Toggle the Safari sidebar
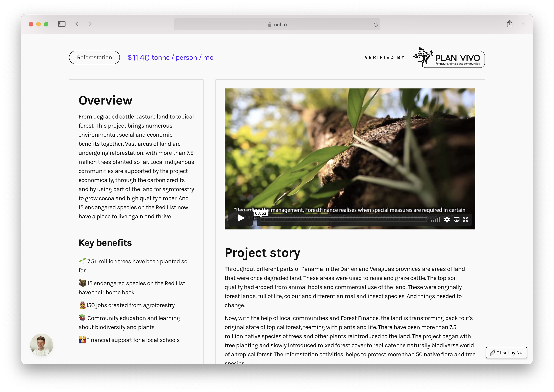 [62, 24]
